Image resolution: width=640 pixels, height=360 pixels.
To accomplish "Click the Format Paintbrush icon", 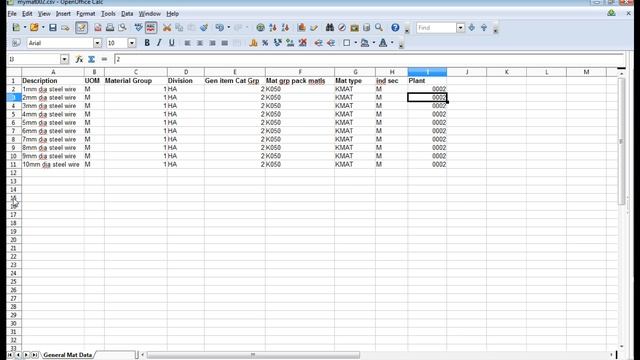I will coord(204,28).
